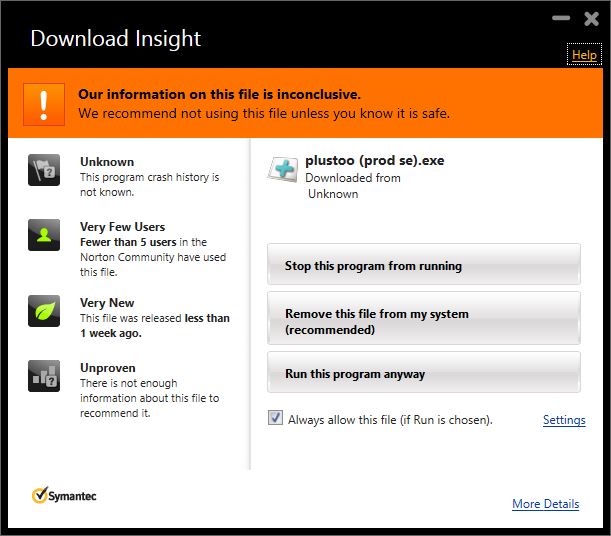Viewport: 611px width, 536px height.
Task: Click the 'Always allow this file' label
Action: coord(390,420)
